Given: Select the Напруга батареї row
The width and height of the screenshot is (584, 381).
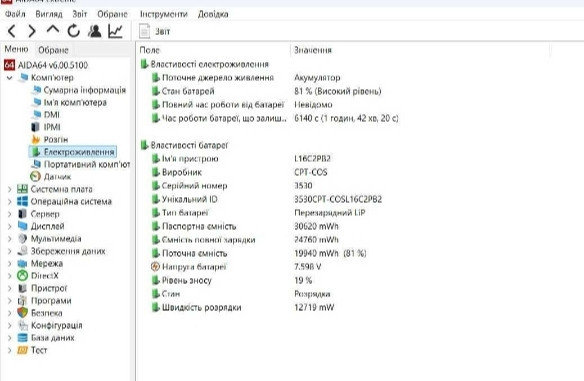Looking at the screenshot, I should click(236, 267).
